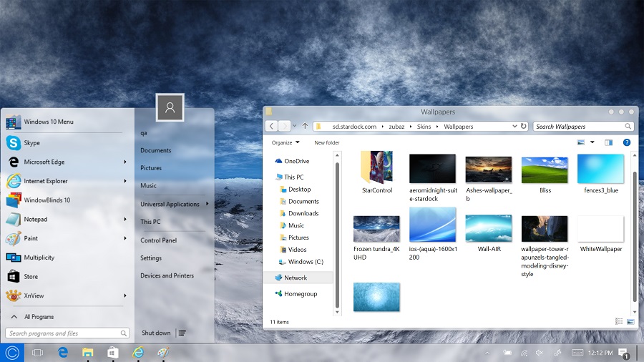The image size is (644, 362).
Task: Open the Organize dropdown menu
Action: click(x=286, y=142)
